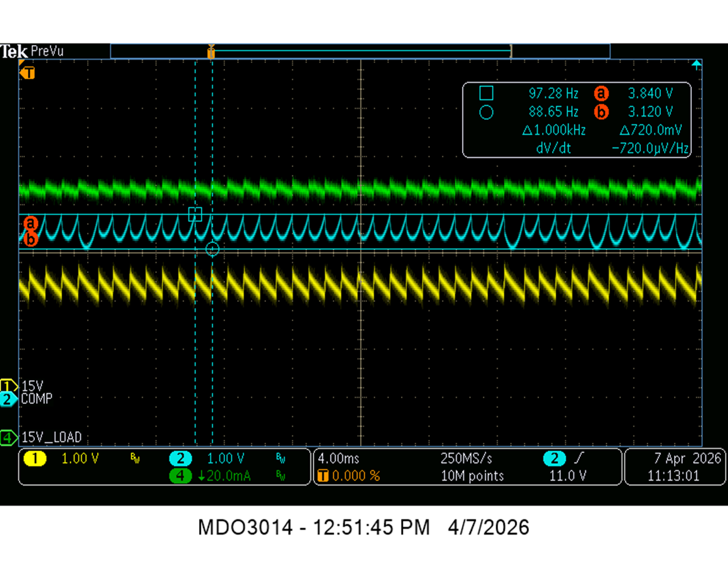Click the yellow channel 1 badge
728x578 pixels.
tap(35, 458)
